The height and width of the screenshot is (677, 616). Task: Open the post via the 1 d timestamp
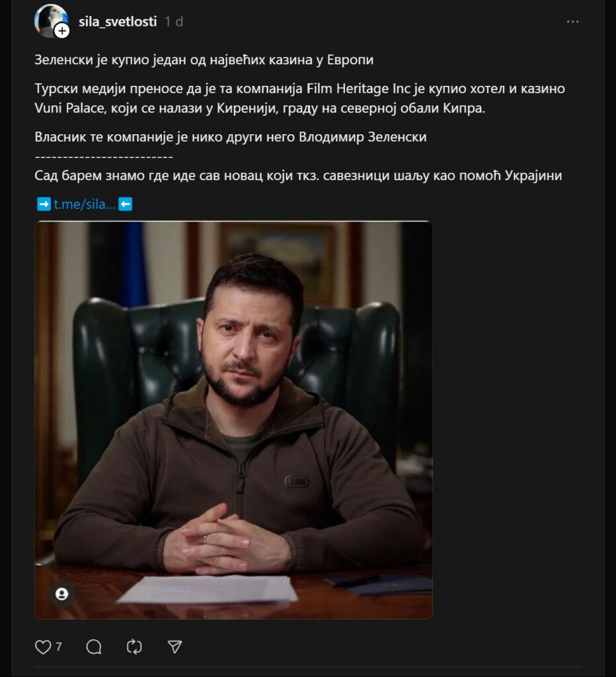click(x=174, y=22)
